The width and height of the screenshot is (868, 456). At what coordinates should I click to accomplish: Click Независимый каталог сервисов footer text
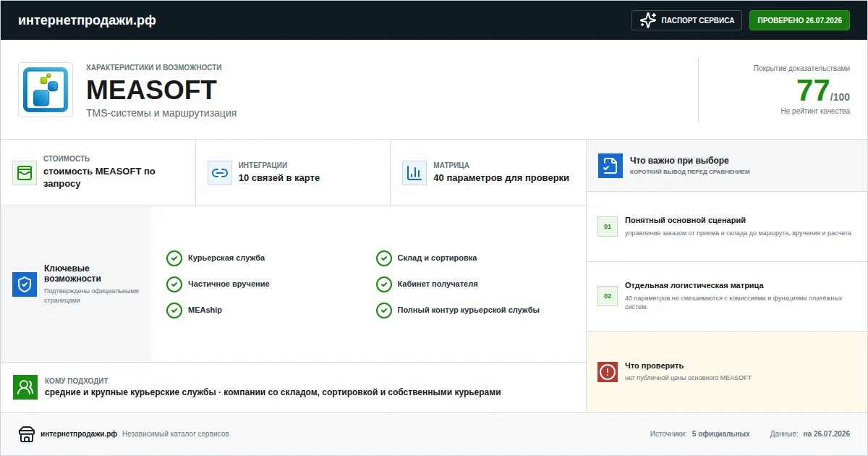tap(176, 434)
